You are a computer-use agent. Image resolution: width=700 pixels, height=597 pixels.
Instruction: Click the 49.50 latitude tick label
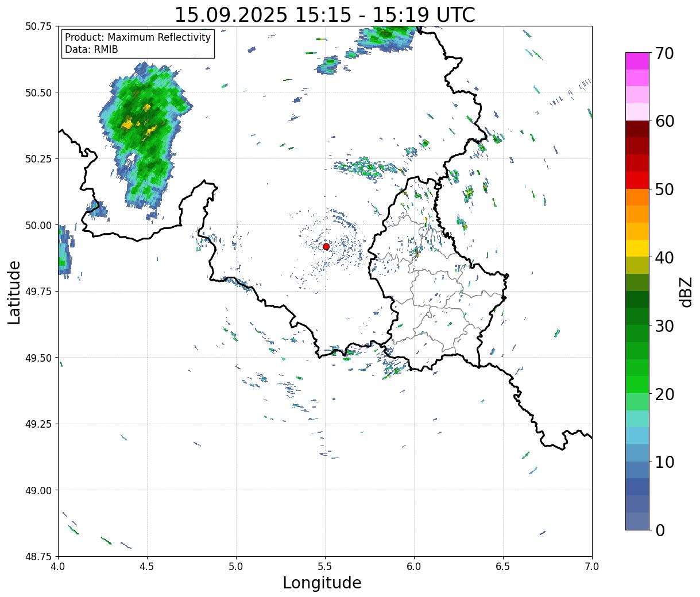38,358
